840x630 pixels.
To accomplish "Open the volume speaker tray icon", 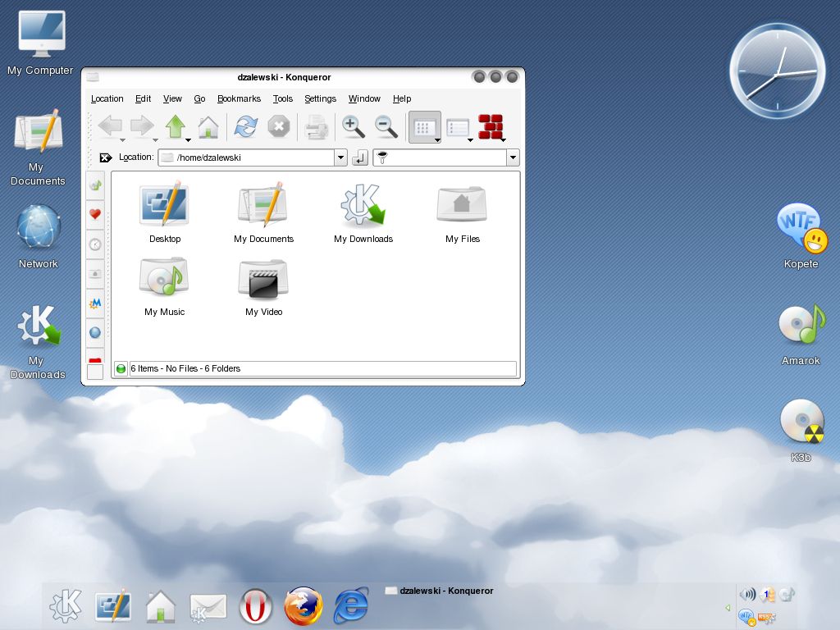I will [747, 594].
